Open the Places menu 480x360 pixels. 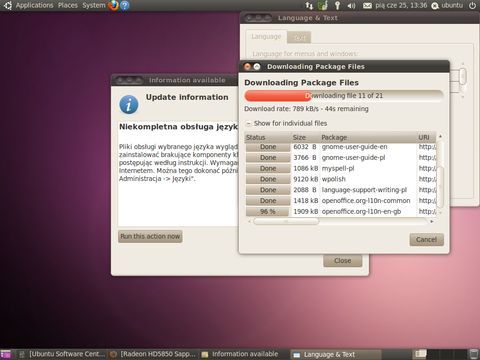click(x=68, y=5)
